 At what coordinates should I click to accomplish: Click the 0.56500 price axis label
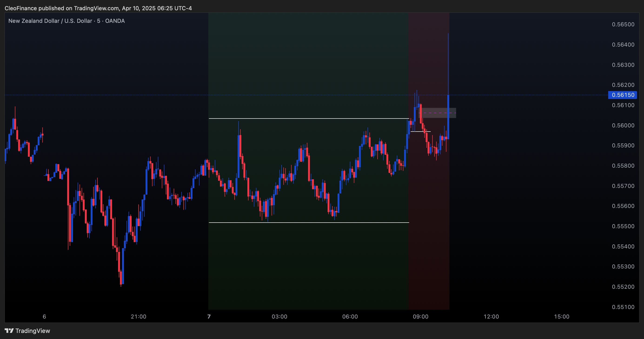[623, 24]
